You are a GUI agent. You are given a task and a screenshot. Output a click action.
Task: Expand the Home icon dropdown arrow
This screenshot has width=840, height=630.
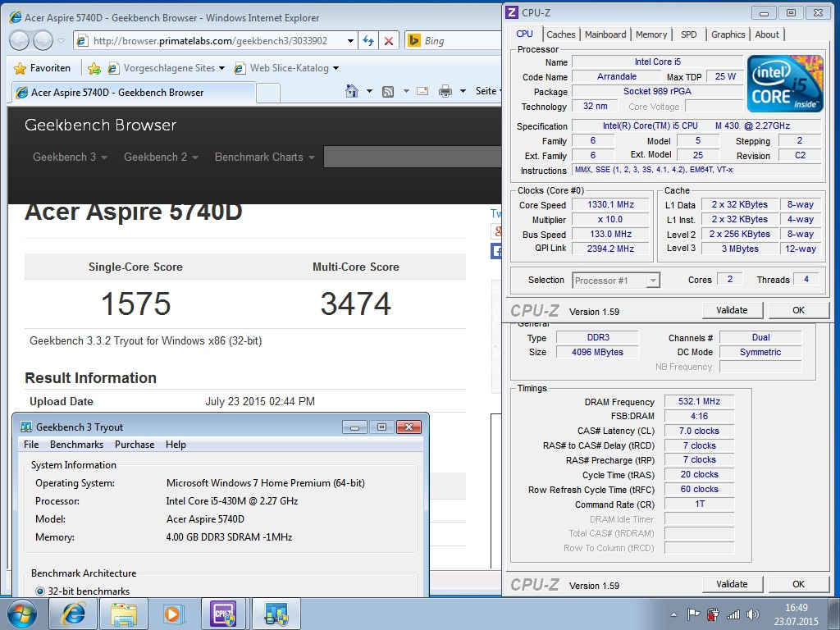click(369, 91)
